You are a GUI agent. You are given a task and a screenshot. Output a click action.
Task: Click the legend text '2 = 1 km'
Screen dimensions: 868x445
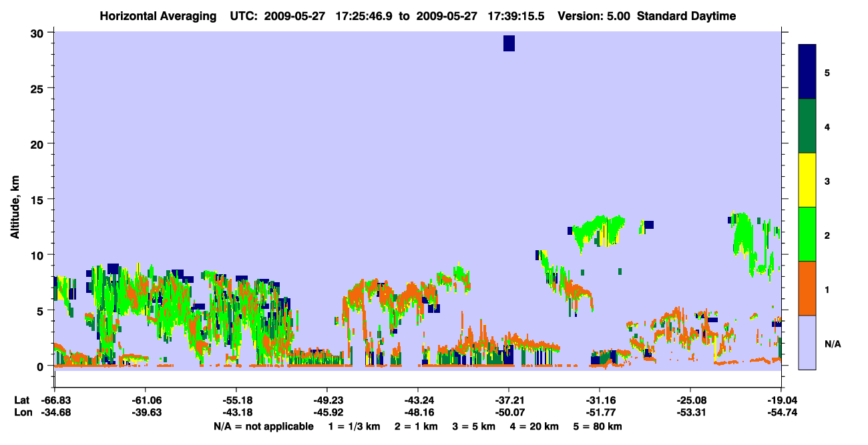point(416,426)
